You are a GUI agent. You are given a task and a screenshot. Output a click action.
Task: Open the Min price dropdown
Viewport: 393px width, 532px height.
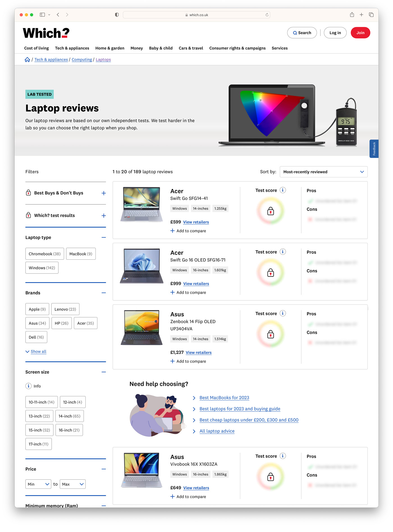(38, 484)
